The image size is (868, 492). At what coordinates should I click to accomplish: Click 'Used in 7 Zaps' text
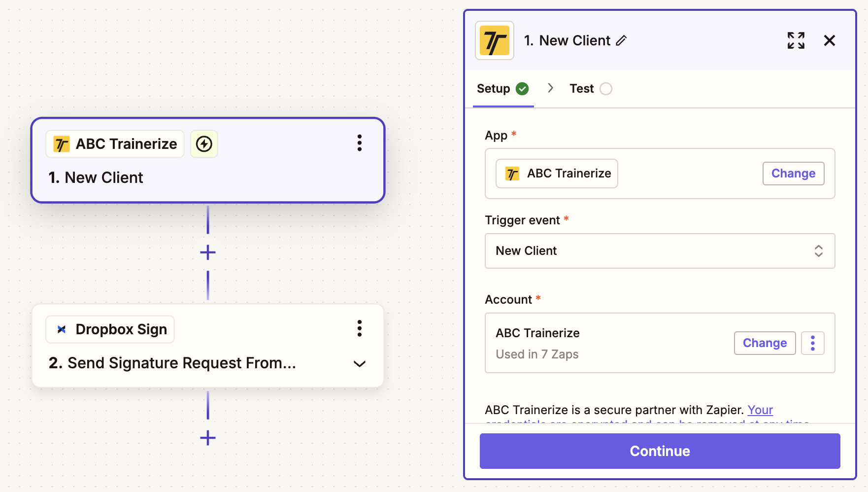537,354
